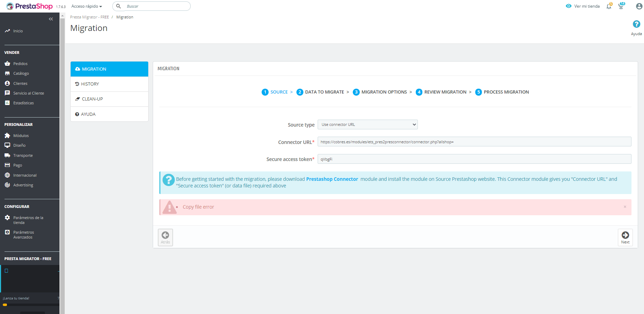644x314 pixels.
Task: Open Ayuda help icon
Action: tap(636, 24)
